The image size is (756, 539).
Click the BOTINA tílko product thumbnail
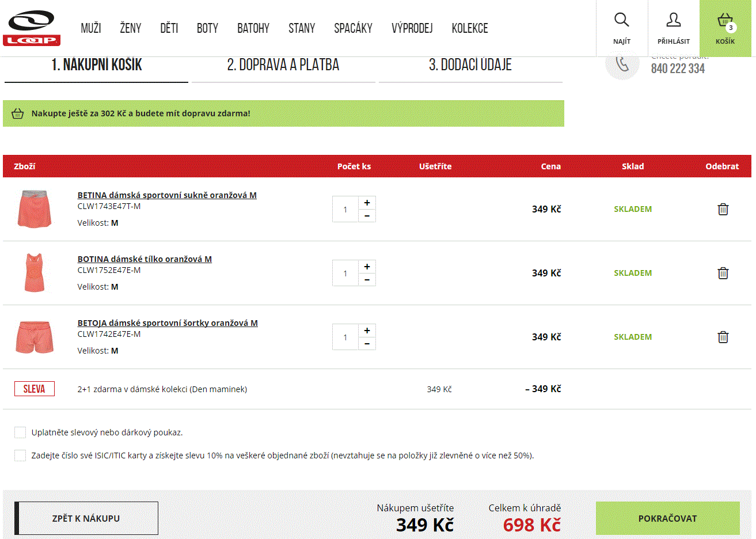(x=35, y=272)
